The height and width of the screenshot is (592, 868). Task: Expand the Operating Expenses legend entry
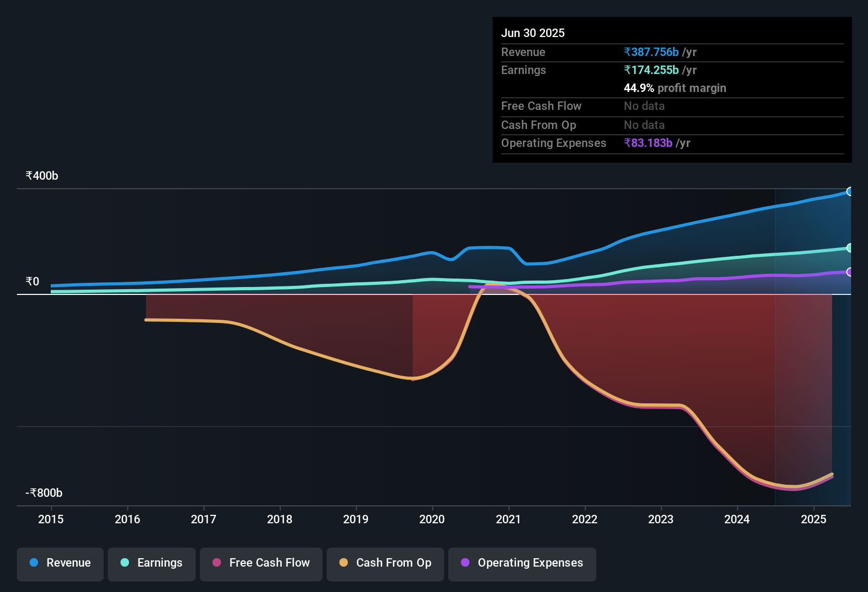pos(522,563)
